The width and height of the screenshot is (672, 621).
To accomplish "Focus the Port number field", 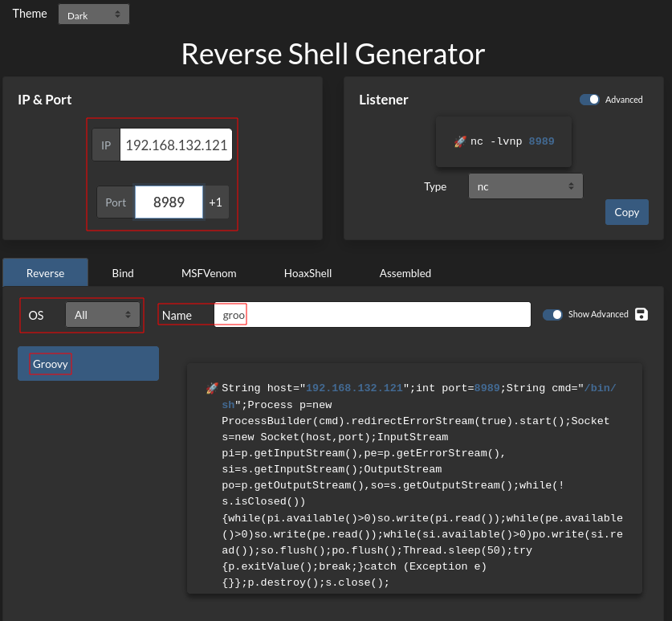I will tap(169, 202).
